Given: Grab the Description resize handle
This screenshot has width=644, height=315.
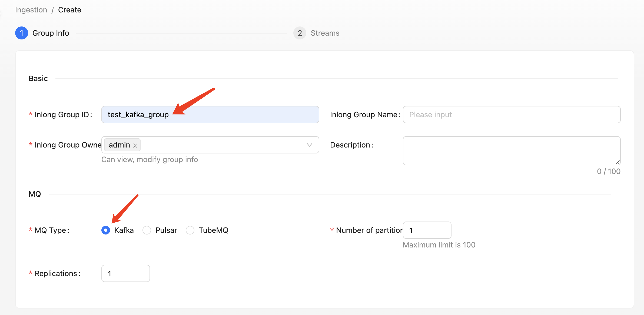Looking at the screenshot, I should [x=618, y=162].
